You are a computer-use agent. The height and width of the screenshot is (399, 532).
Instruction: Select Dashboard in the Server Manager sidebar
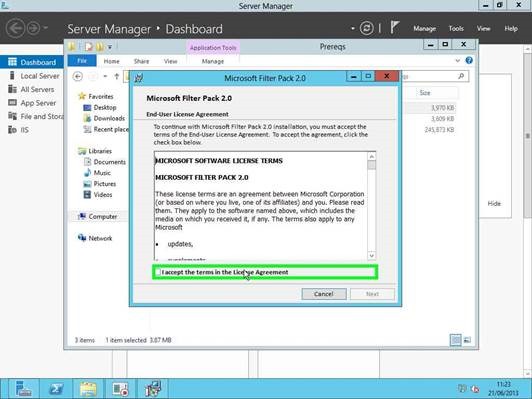click(32, 62)
